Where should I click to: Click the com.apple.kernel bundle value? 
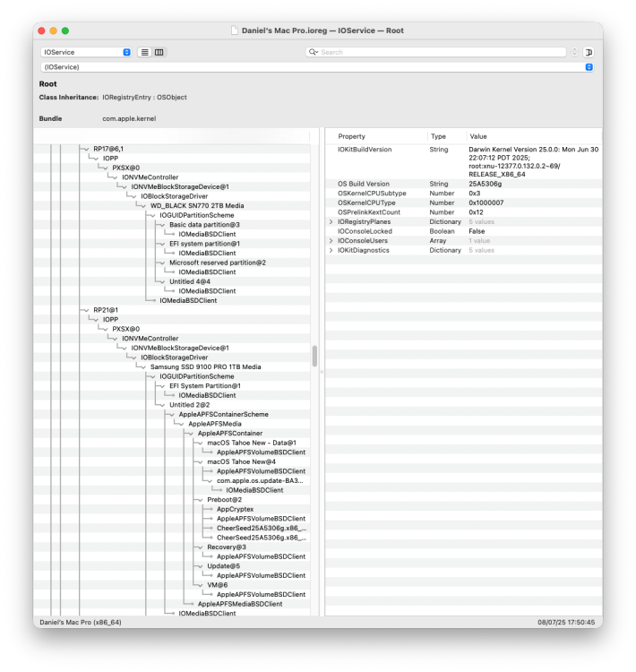pos(129,118)
